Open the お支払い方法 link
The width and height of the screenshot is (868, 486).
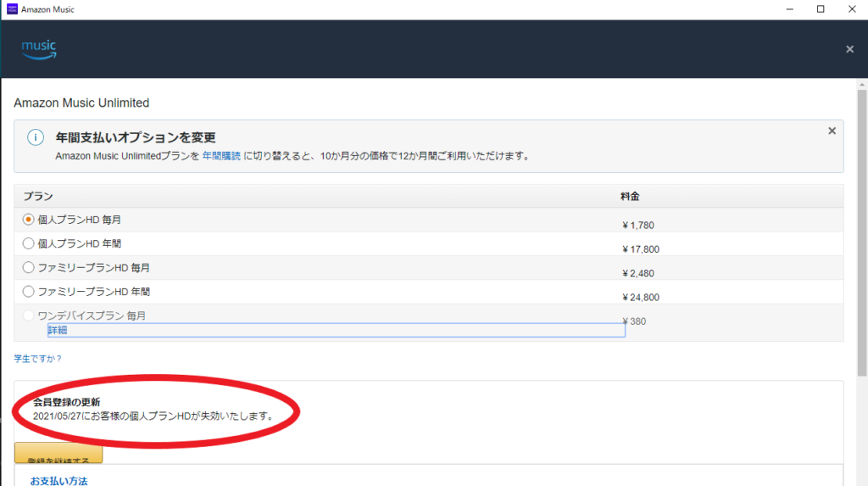coord(58,480)
